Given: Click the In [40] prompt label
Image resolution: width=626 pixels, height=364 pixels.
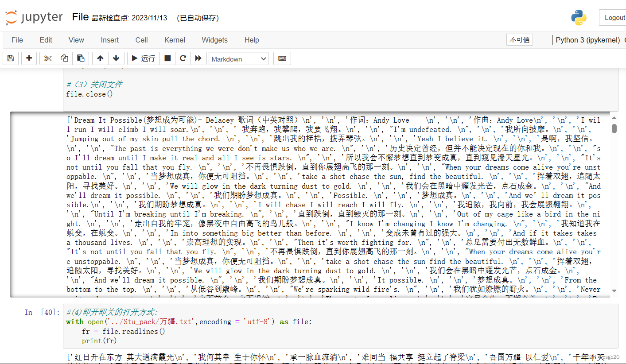Looking at the screenshot, I should point(42,313).
